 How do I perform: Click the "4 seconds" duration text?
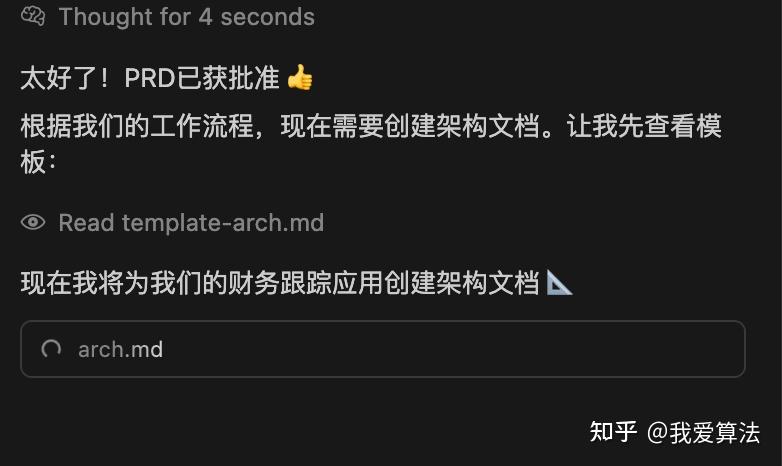point(256,16)
